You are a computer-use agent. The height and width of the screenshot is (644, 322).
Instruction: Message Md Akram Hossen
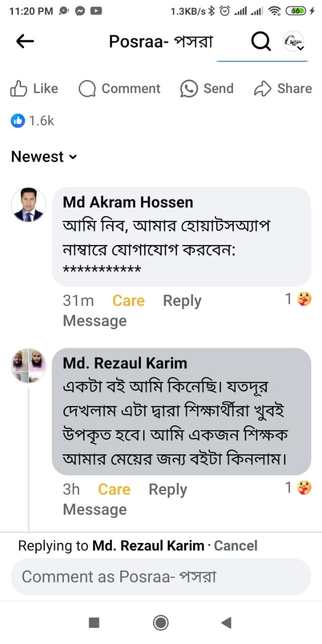[95, 321]
